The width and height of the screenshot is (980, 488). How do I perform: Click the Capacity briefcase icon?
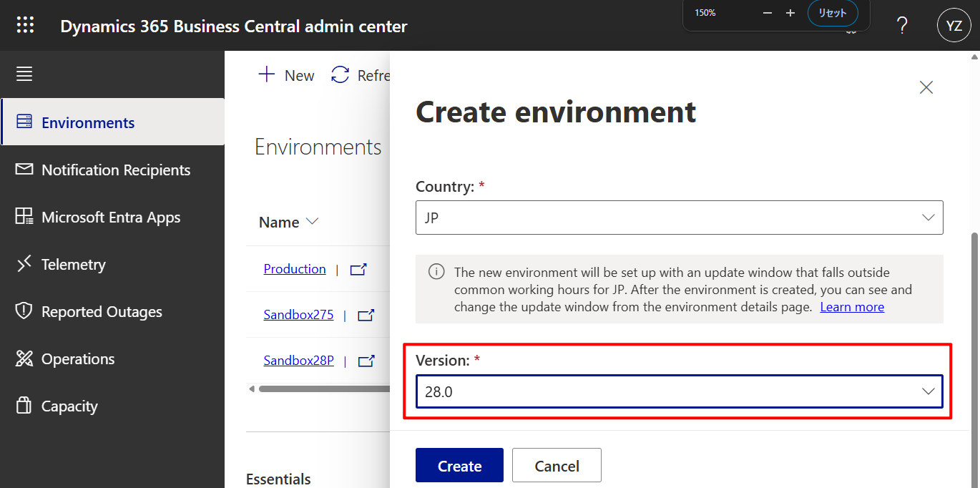(x=24, y=406)
